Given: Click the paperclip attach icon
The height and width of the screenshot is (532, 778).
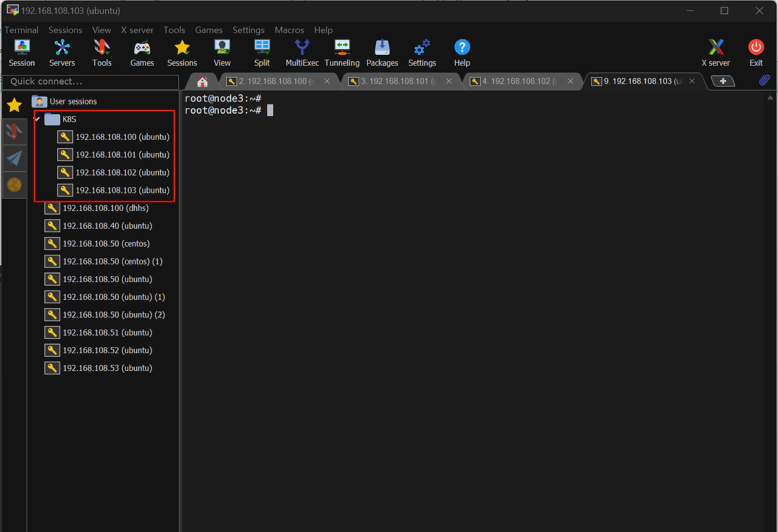Looking at the screenshot, I should [x=764, y=80].
